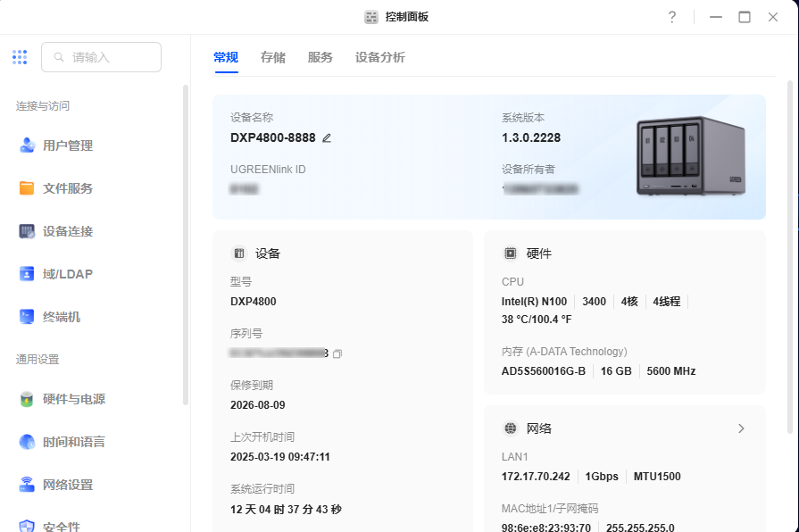Click memory model AD5S560016G-B

click(x=544, y=371)
